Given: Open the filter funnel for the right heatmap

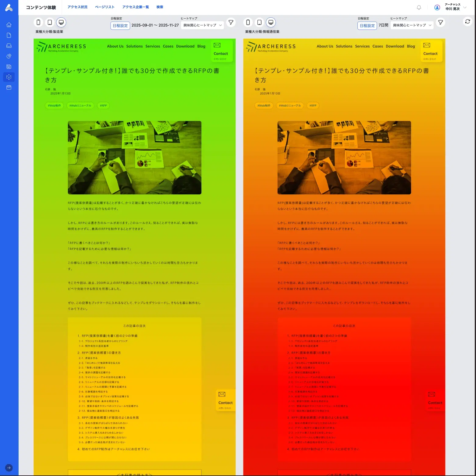Looking at the screenshot, I should 440,22.
